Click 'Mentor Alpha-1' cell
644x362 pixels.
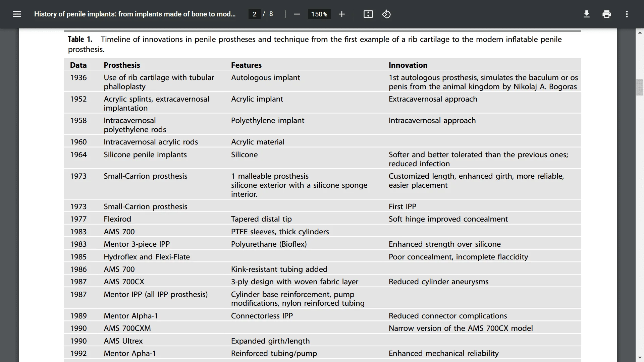[x=130, y=316]
